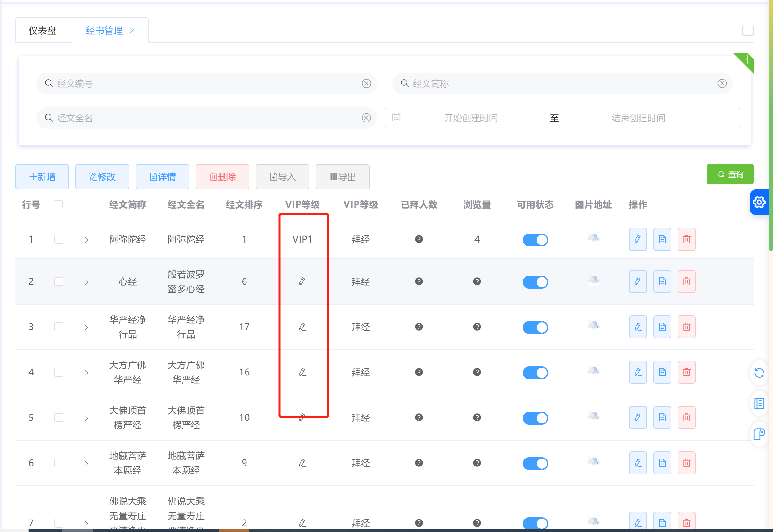
Task: Focus the 经文简称 search input
Action: 562,83
